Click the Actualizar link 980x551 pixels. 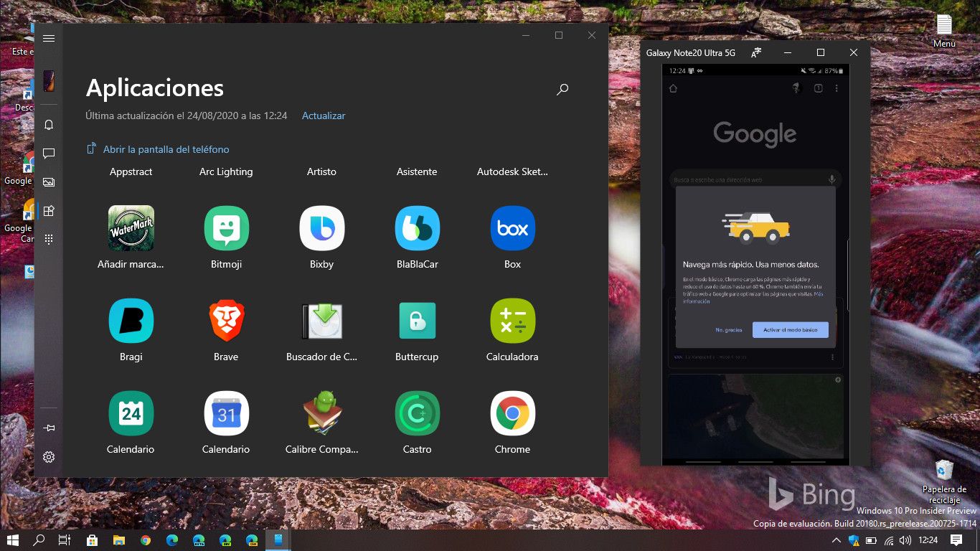(324, 116)
